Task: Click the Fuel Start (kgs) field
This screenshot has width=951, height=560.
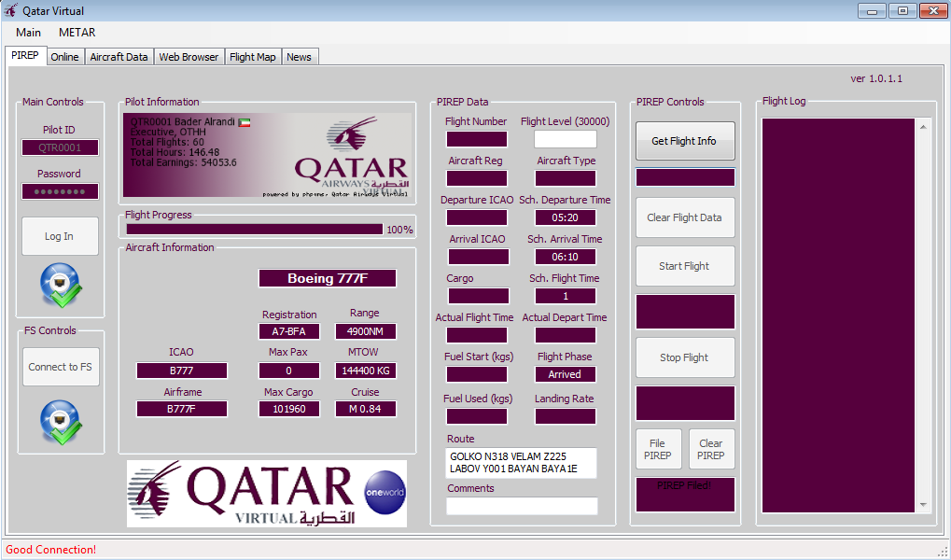Action: (477, 374)
